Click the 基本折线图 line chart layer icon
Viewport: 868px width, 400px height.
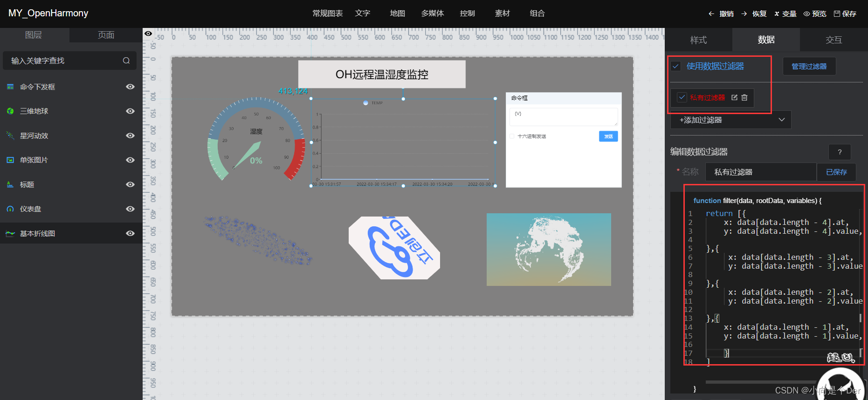click(x=10, y=233)
